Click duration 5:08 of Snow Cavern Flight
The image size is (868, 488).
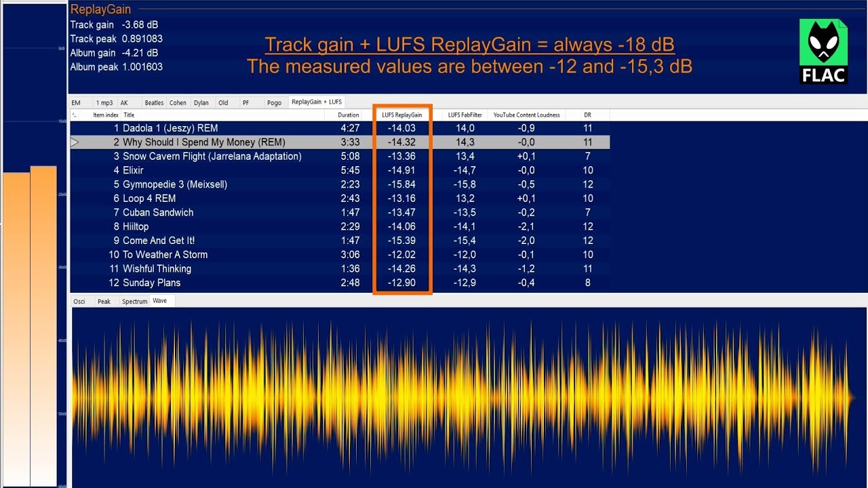click(x=350, y=157)
